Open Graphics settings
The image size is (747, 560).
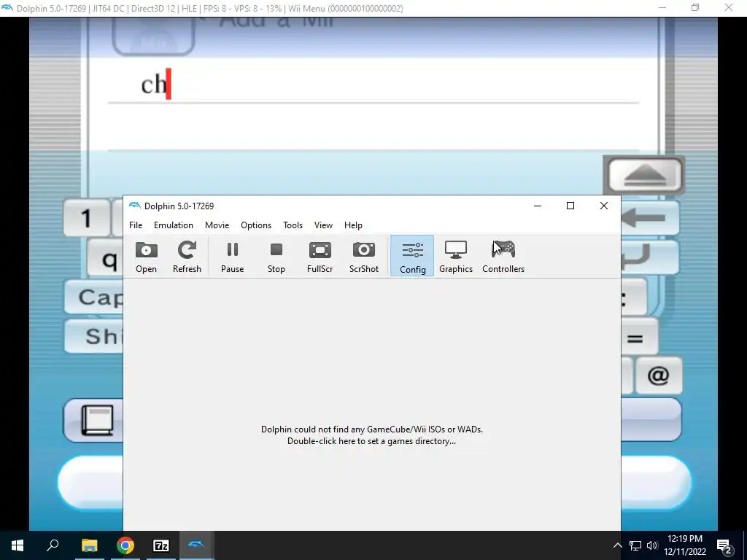[x=456, y=256]
